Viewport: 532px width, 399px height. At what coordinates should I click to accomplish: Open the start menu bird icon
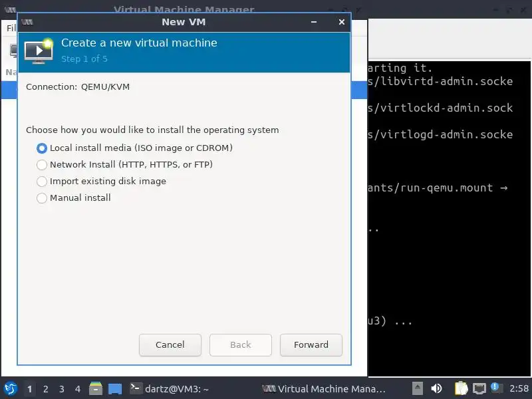(x=11, y=388)
